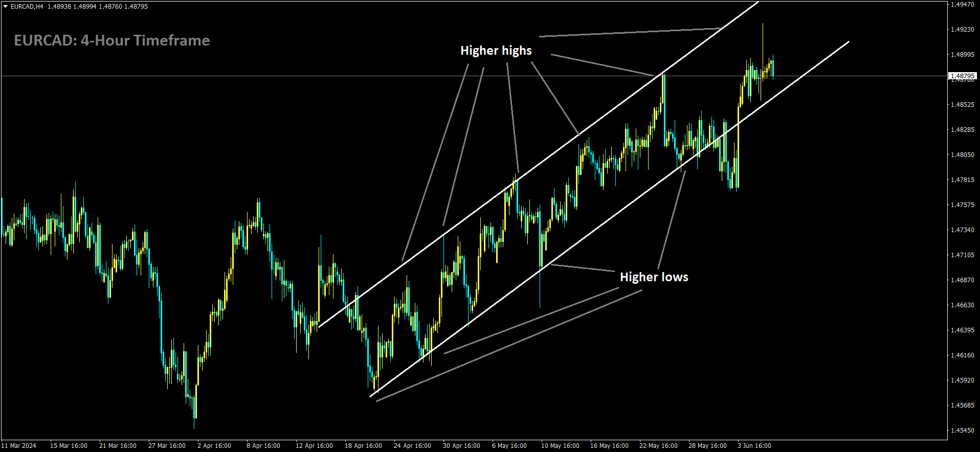Open the chart menu arrow beside EURCAD,H4
This screenshot has width=980, height=452.
pos(5,7)
